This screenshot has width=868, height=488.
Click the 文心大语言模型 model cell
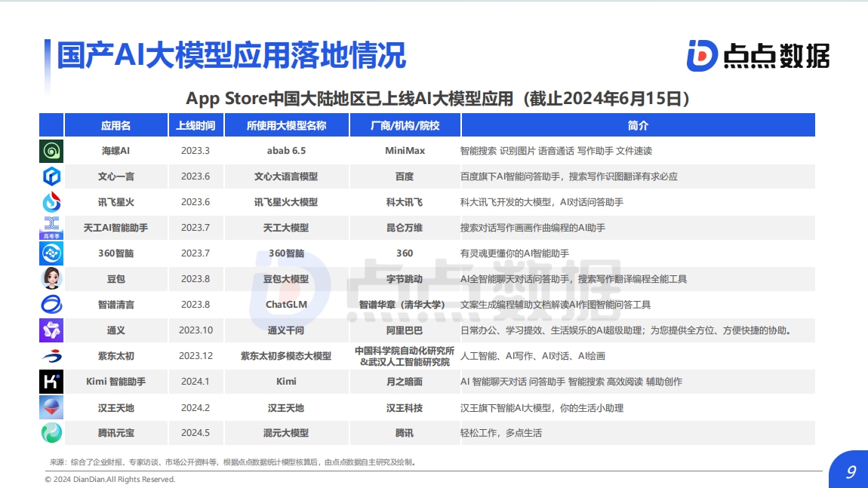click(287, 176)
